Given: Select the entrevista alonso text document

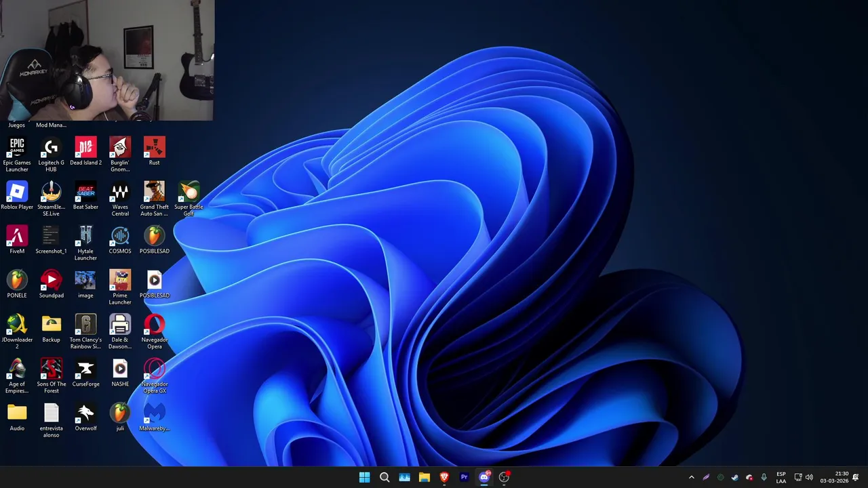Looking at the screenshot, I should tap(51, 420).
